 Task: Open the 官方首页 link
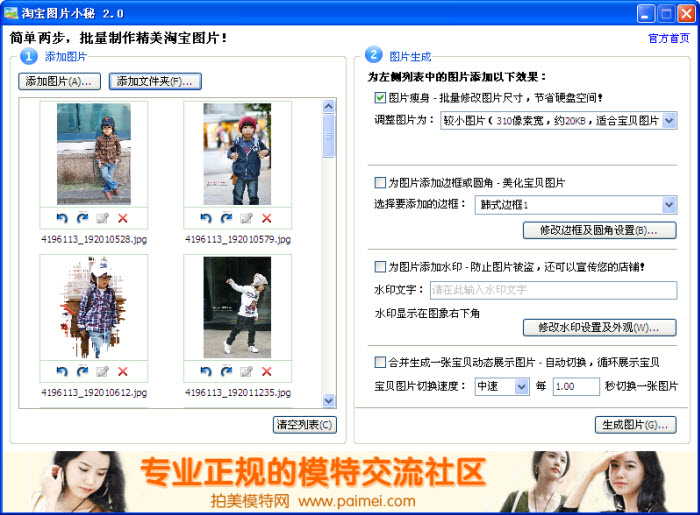(669, 38)
